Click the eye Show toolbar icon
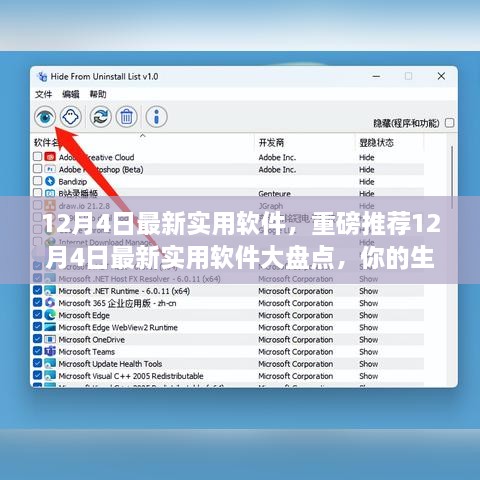The height and width of the screenshot is (480, 480). click(x=45, y=117)
